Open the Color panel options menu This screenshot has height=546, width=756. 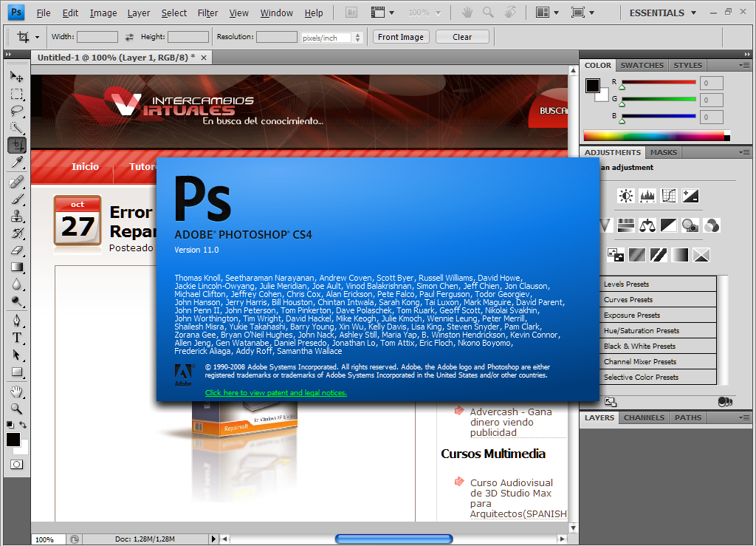tap(744, 65)
